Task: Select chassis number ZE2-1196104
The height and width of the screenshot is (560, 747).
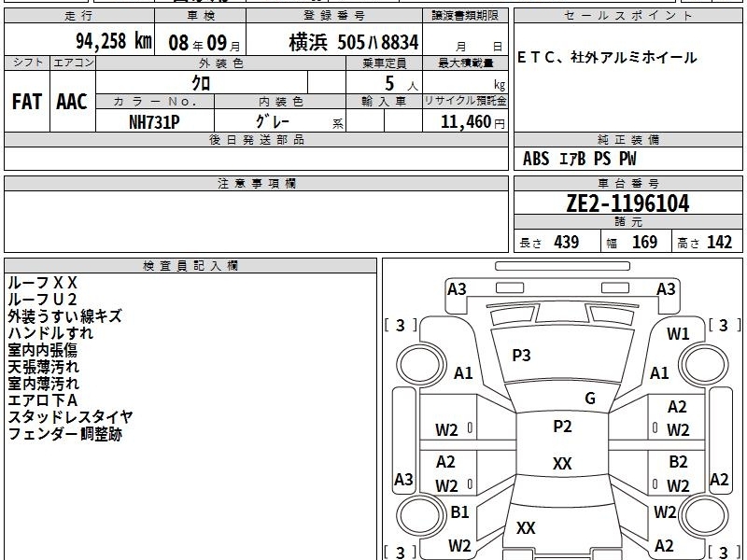Action: (627, 203)
